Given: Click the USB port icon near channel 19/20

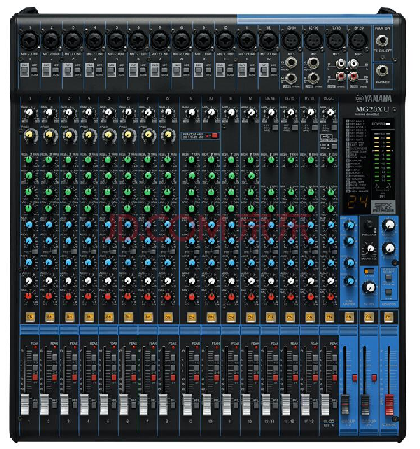Looking at the screenshot, I should pyautogui.click(x=328, y=137).
